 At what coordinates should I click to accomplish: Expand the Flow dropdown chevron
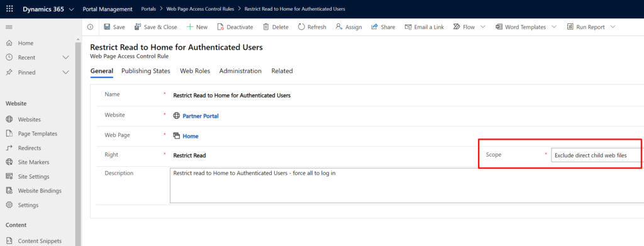(482, 27)
